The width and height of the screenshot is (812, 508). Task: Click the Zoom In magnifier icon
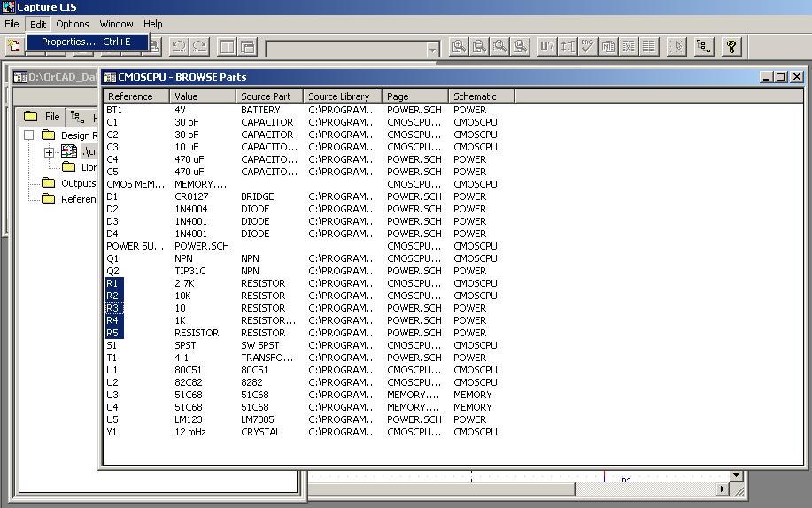coord(459,47)
